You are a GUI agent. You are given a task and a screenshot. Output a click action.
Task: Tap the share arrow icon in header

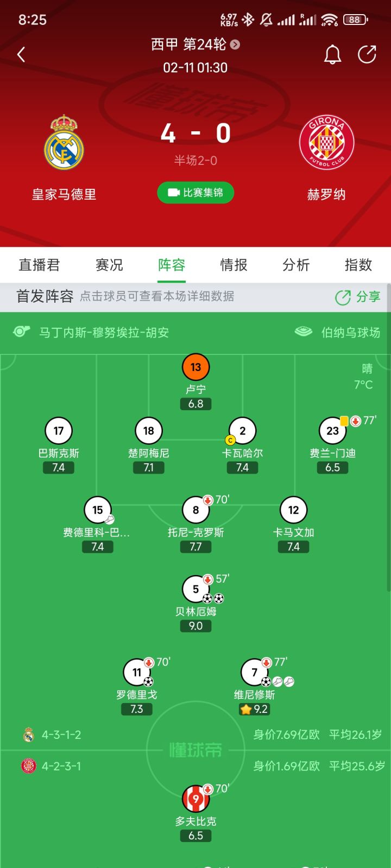point(367,54)
